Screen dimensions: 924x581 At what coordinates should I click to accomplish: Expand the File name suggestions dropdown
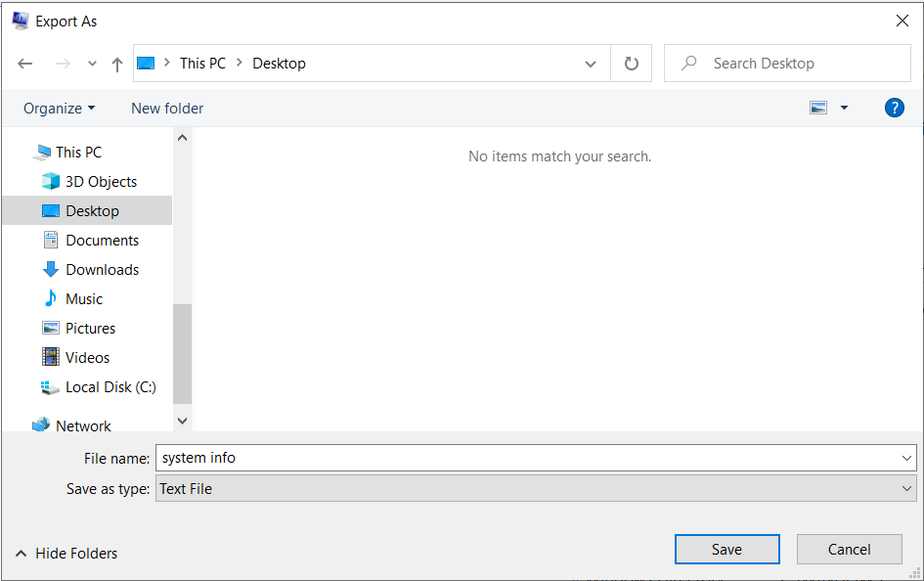coord(907,458)
